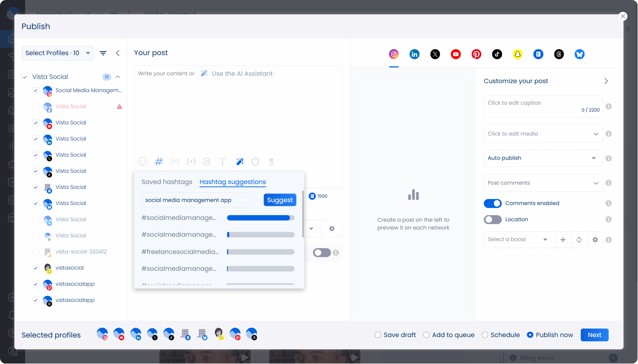Click the hashtag icon in editor toolbar

[x=159, y=162]
